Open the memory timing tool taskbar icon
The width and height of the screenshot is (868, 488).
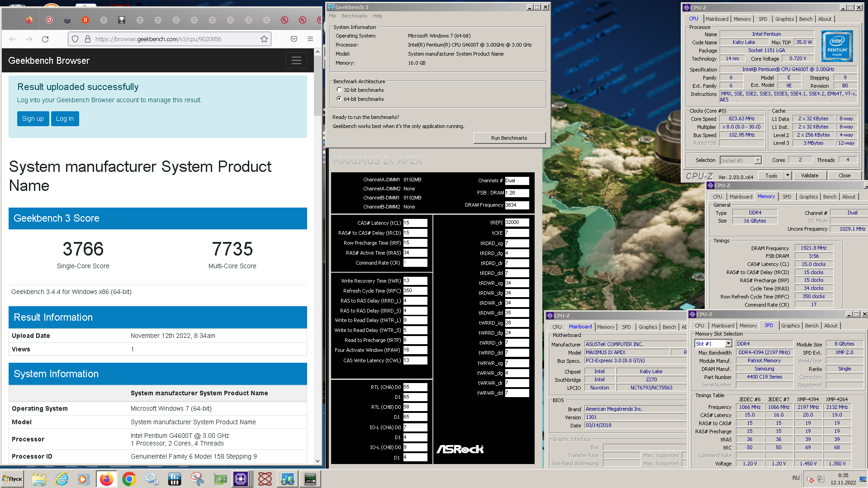click(x=310, y=479)
